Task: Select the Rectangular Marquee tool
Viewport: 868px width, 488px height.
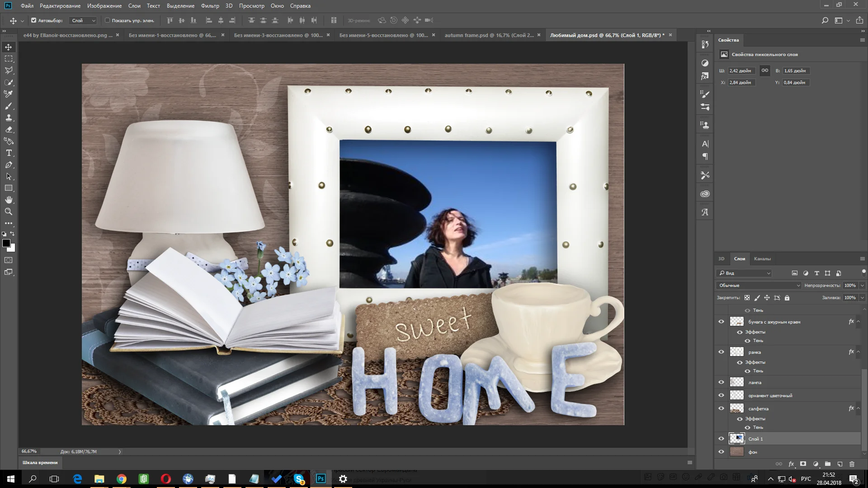Action: [x=9, y=59]
